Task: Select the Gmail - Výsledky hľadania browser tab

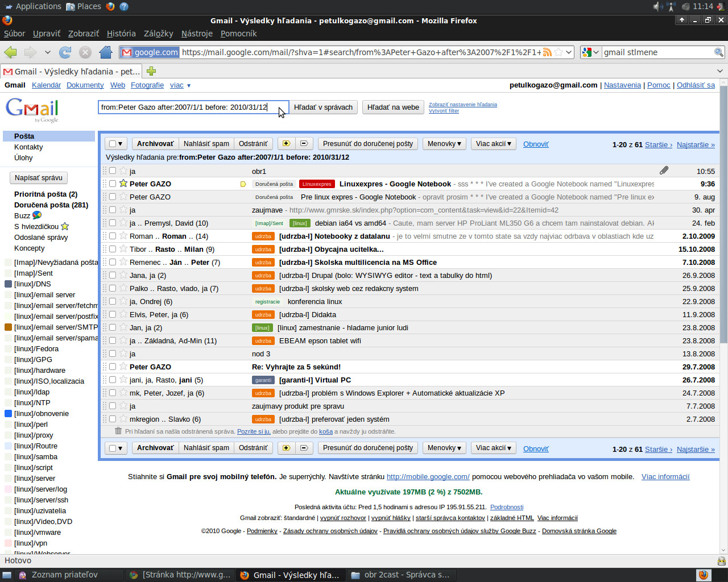Action: click(x=72, y=71)
